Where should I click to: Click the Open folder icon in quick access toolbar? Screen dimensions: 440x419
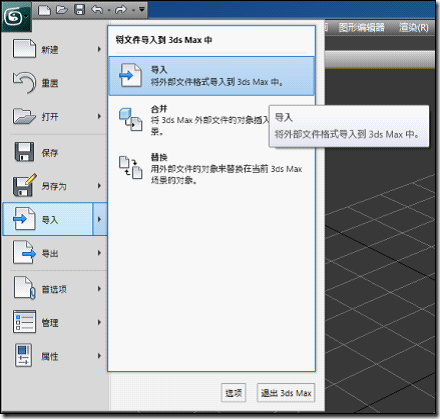62,10
